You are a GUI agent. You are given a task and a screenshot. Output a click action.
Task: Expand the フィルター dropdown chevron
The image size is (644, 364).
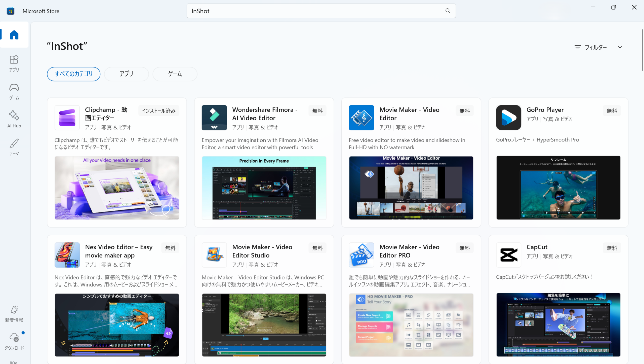(620, 47)
